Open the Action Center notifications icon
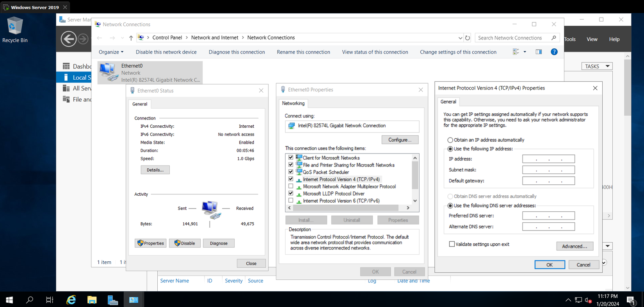This screenshot has width=644, height=307. point(631,300)
